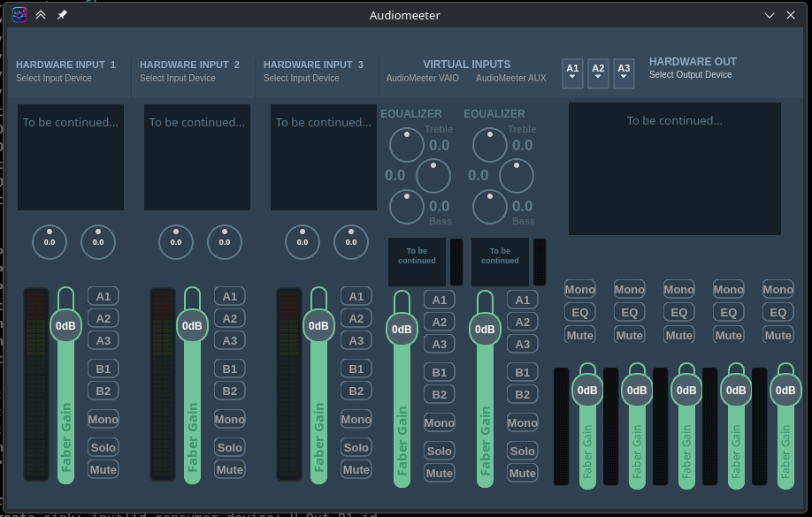Enable Mono on AudioMeeter AUX strip
812x517 pixels.
(x=523, y=422)
